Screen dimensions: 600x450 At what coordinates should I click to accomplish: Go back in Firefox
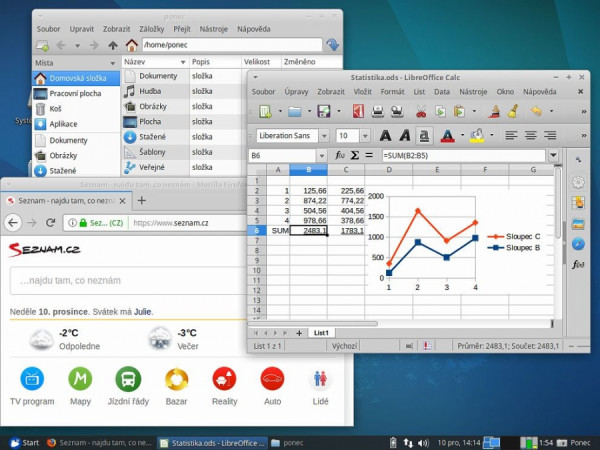tap(13, 222)
